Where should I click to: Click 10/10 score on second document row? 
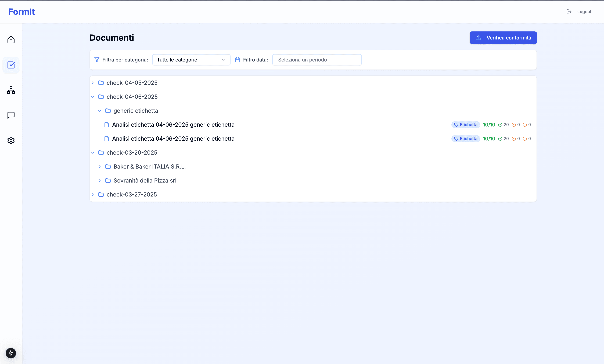(489, 139)
